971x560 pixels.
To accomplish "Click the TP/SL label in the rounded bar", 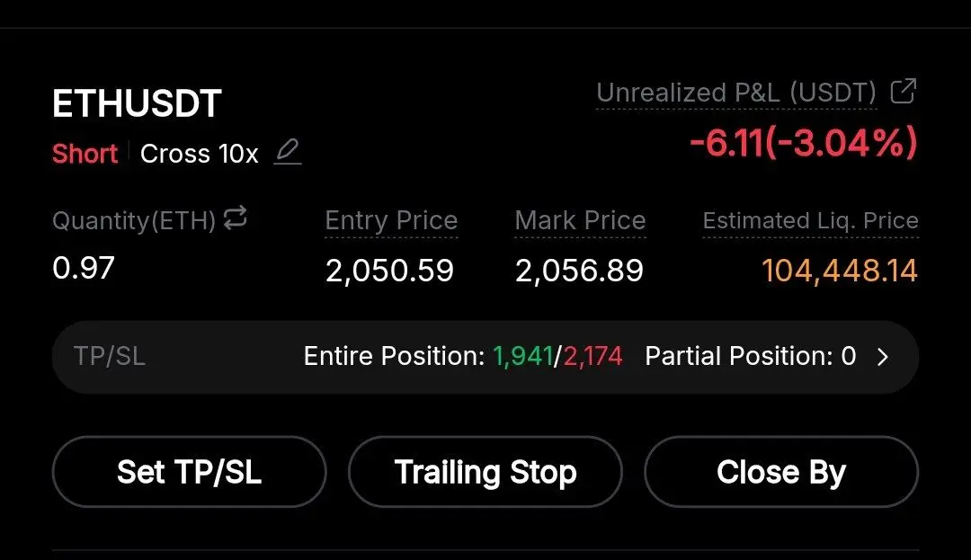I will pyautogui.click(x=110, y=357).
